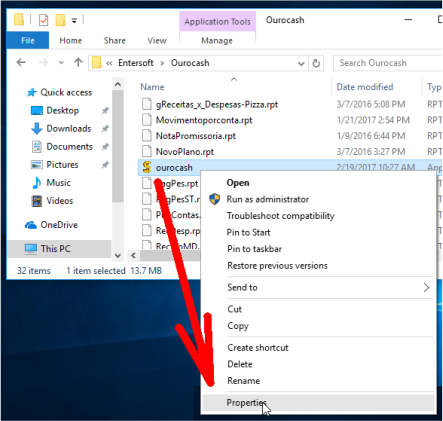Open the recent locations dropdown arrow

61,62
